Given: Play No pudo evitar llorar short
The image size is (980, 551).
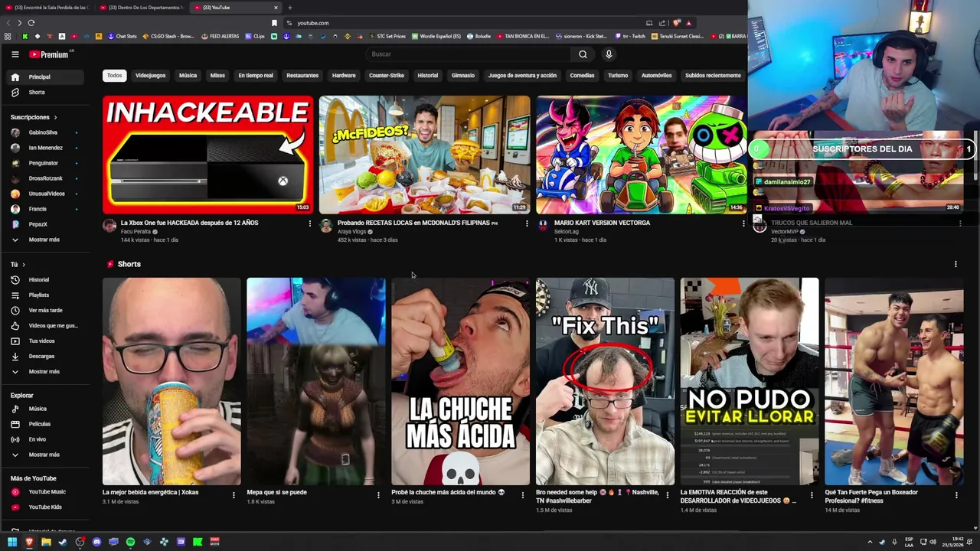Looking at the screenshot, I should click(x=750, y=381).
